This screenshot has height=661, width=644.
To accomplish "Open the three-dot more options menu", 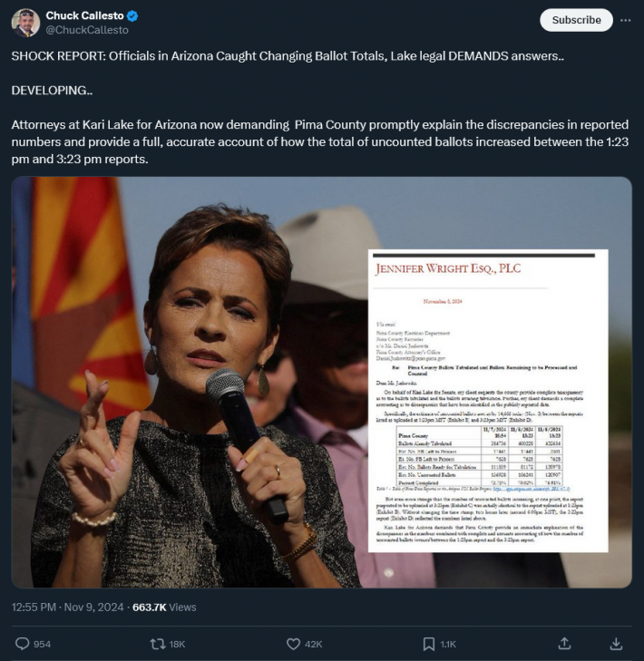I will point(626,20).
